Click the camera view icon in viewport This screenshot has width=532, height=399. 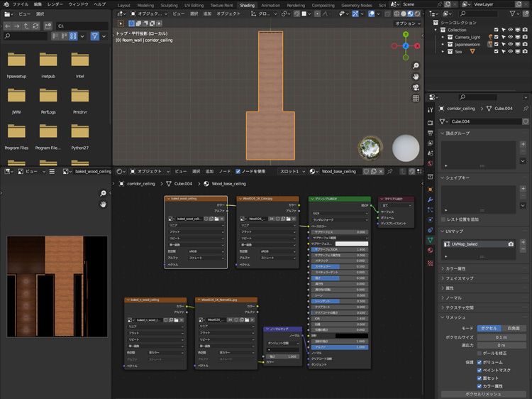(416, 87)
